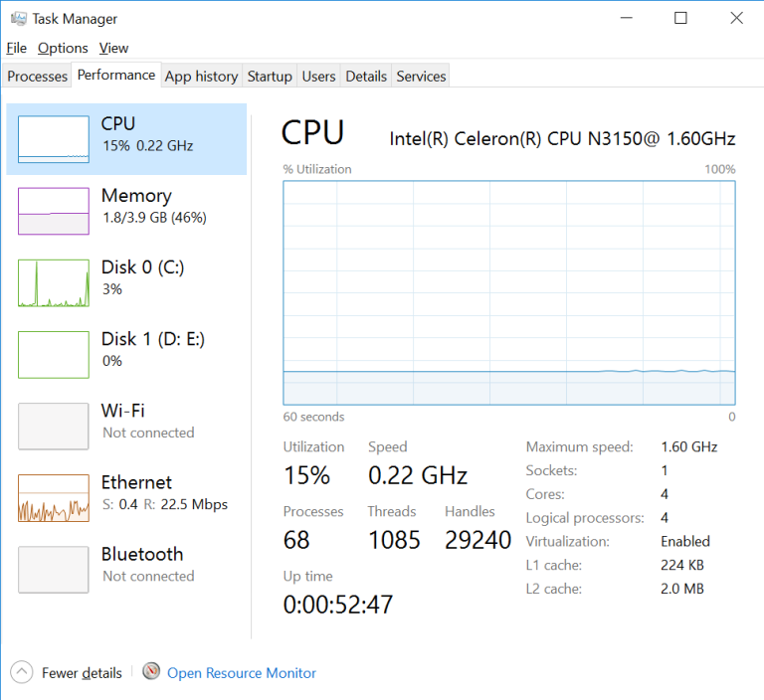Switch to the App history tab
Viewport: 764px width, 700px height.
point(201,76)
